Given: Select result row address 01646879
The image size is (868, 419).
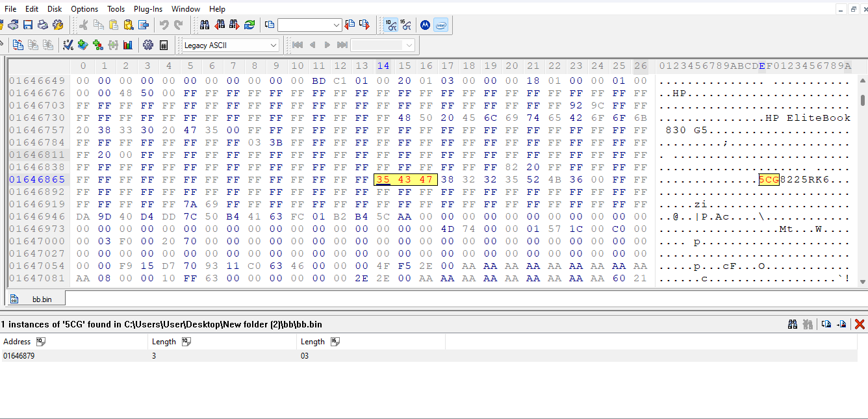Looking at the screenshot, I should [19, 356].
